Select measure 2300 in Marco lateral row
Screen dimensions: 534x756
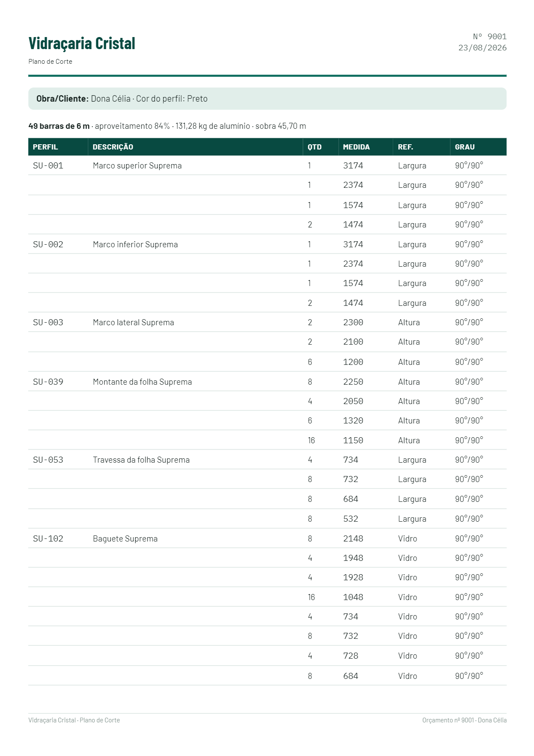pos(353,322)
